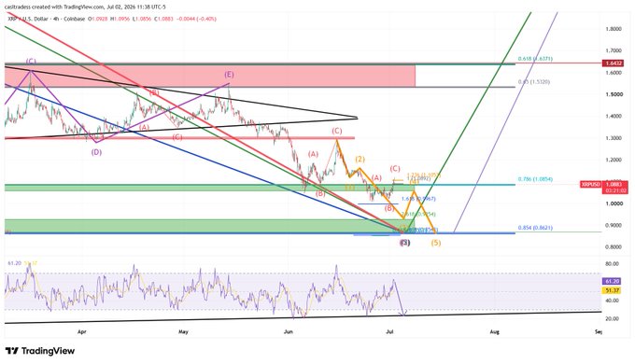Select the 1.2000 price axis label
The height and width of the screenshot is (364, 635).
click(614, 160)
